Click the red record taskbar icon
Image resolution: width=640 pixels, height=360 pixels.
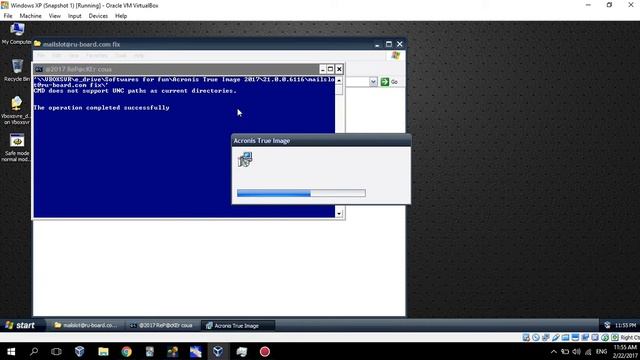point(264,351)
